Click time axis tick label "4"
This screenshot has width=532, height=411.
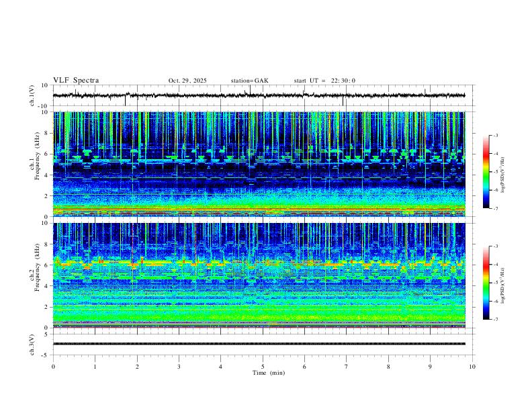(221, 367)
